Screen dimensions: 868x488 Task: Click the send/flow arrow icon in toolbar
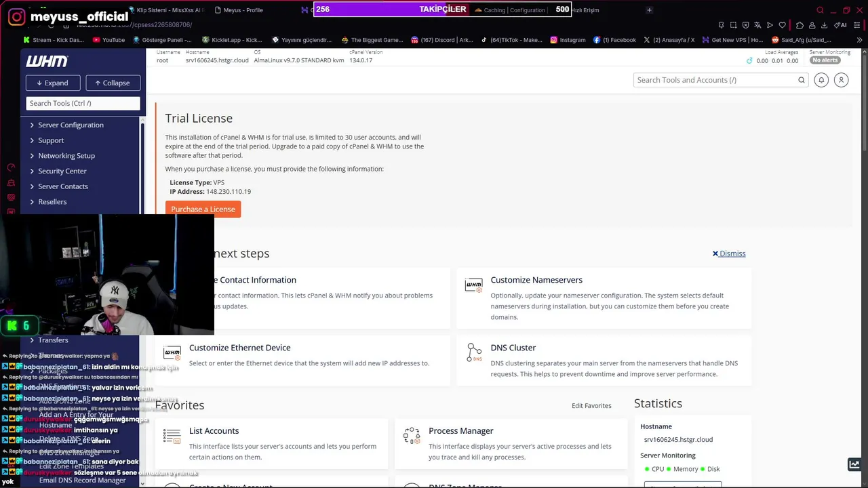click(x=770, y=25)
